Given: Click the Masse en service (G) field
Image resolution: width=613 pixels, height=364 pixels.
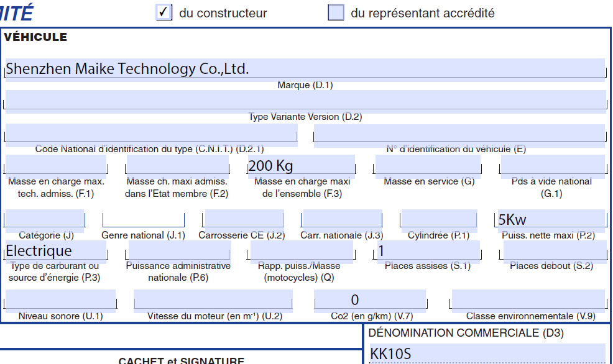Looking at the screenshot, I should tap(428, 165).
